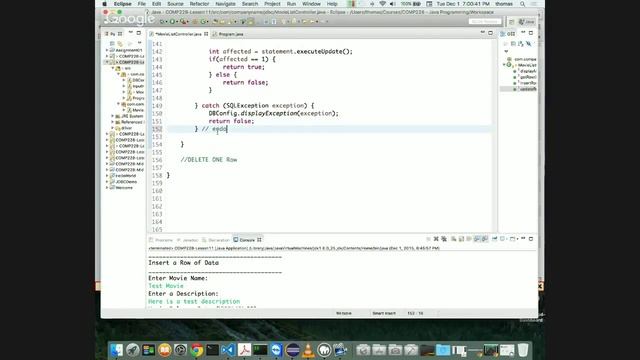Expand the JRE System Library node

pos(113,116)
